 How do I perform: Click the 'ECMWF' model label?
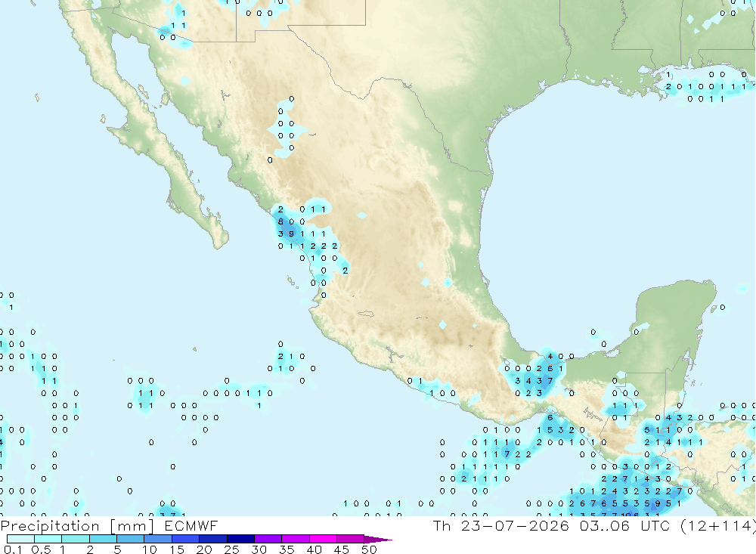tap(191, 525)
